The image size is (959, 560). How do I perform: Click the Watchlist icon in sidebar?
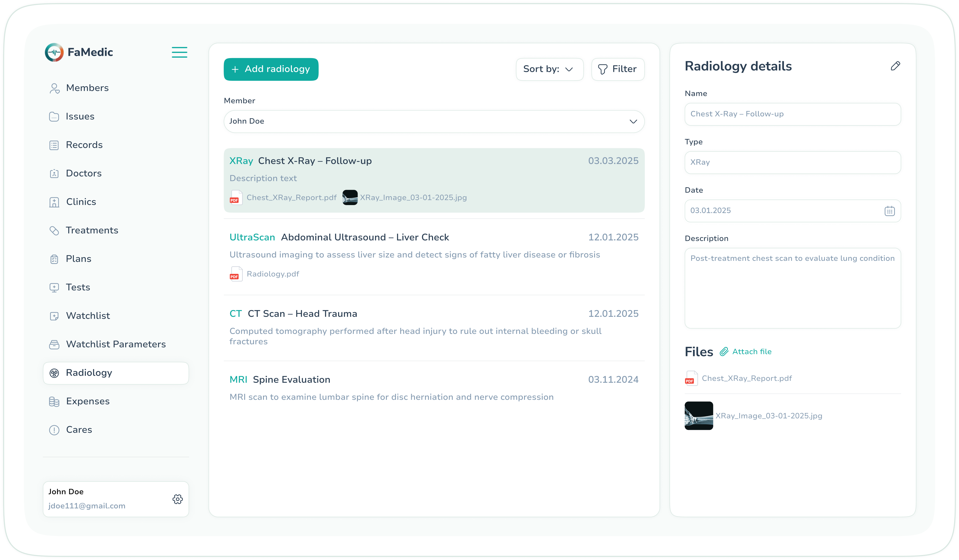tap(54, 316)
